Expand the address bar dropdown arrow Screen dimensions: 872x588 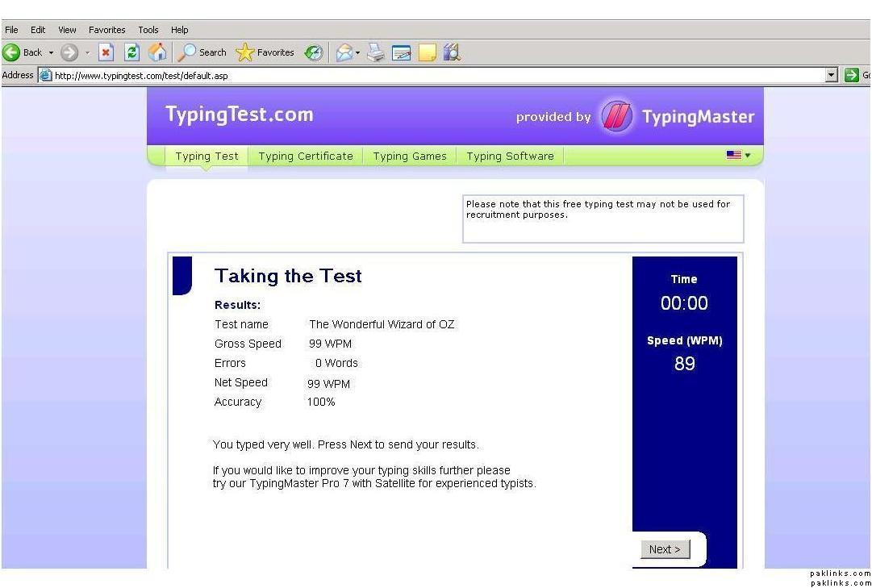click(x=832, y=75)
